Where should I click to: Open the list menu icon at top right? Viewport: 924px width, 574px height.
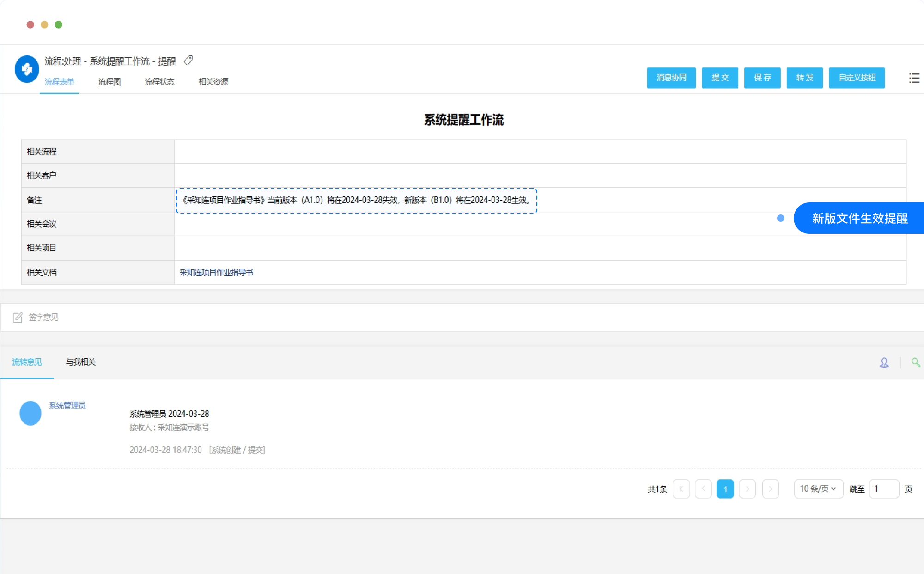(914, 78)
